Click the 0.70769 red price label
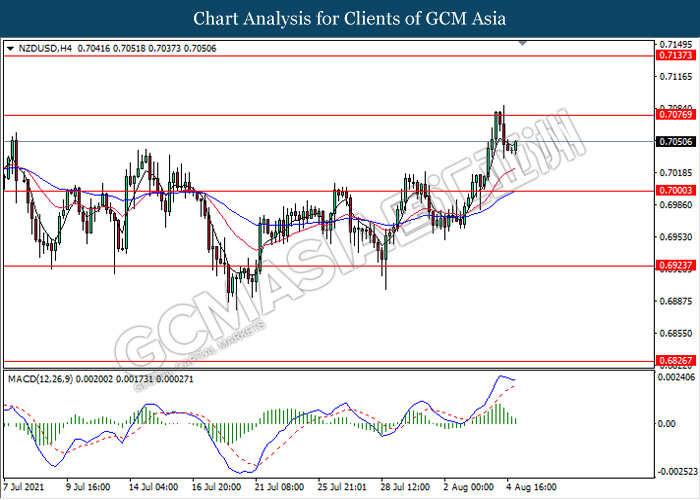The image size is (700, 500). [676, 115]
